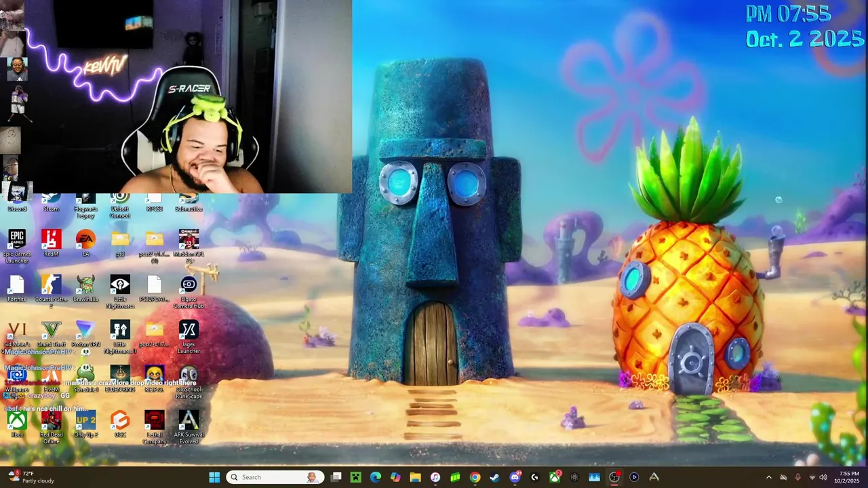Launch the ELDEN RING desktop shortcut

click(120, 380)
